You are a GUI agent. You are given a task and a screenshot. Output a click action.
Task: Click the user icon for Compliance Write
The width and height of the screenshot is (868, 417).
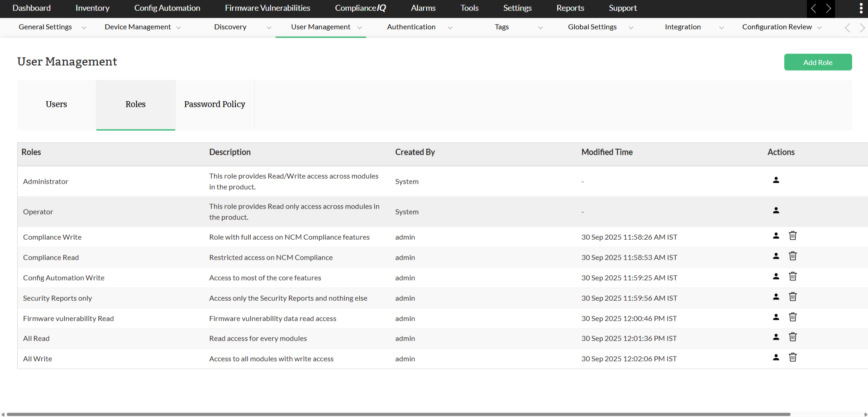776,236
